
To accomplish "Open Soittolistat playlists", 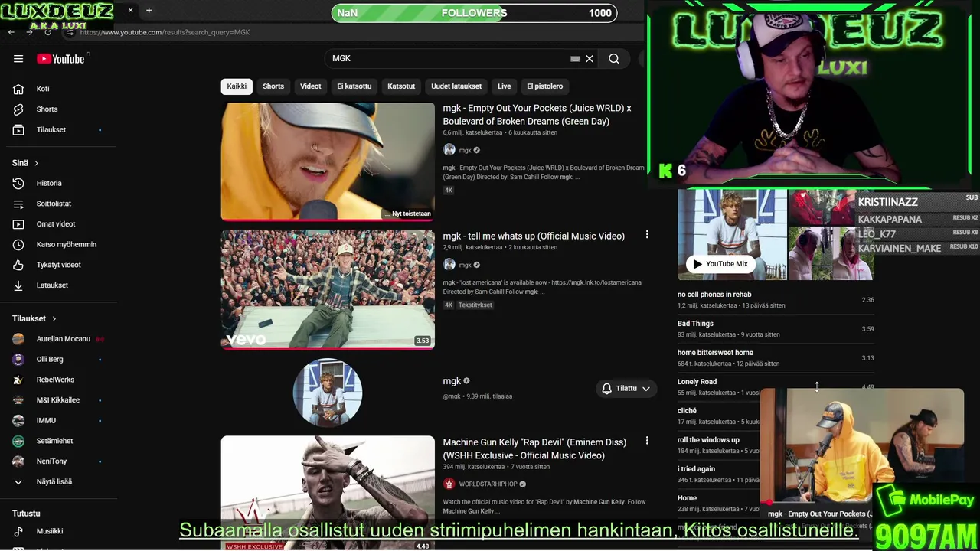I will point(54,204).
